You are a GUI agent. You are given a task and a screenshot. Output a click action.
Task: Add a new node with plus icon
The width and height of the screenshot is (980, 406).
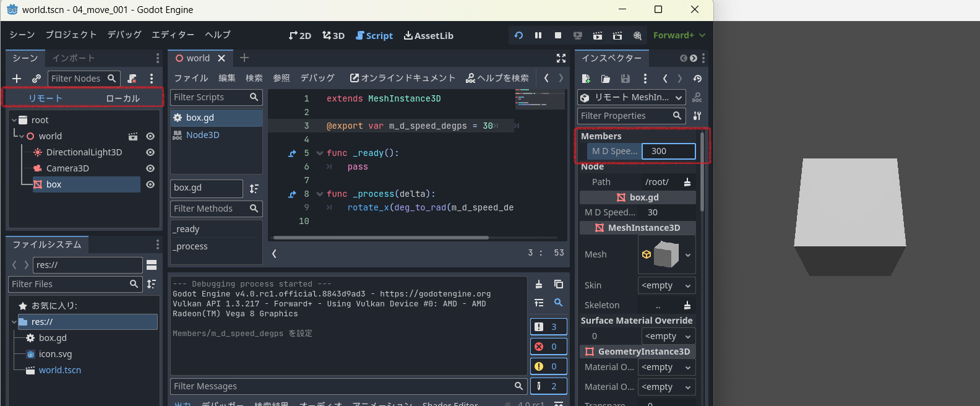[x=17, y=79]
